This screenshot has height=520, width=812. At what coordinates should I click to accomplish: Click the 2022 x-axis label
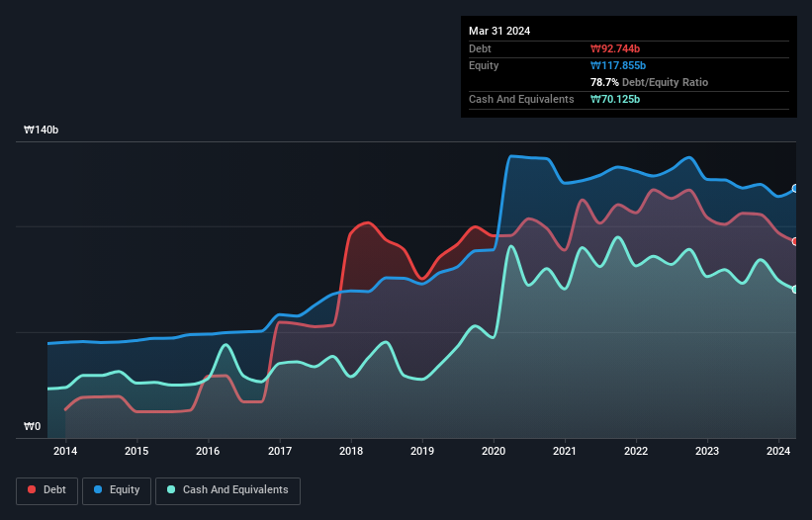pyautogui.click(x=636, y=451)
